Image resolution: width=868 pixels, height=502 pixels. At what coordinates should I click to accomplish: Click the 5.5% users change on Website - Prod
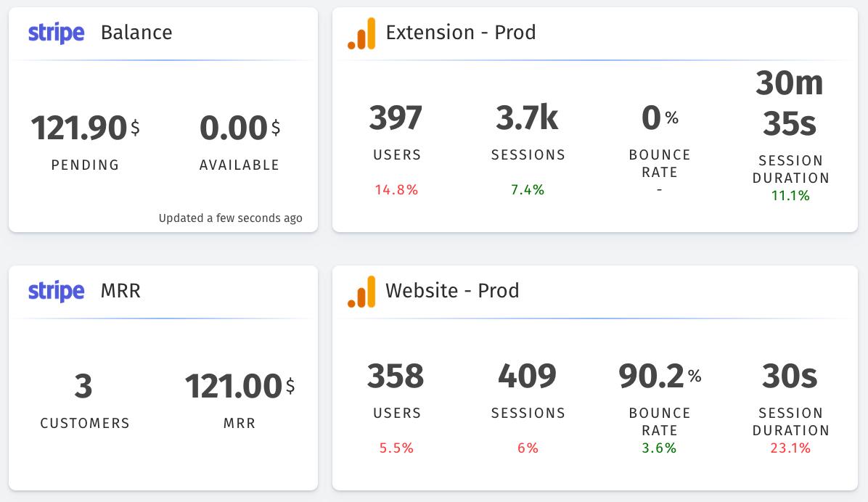click(396, 448)
